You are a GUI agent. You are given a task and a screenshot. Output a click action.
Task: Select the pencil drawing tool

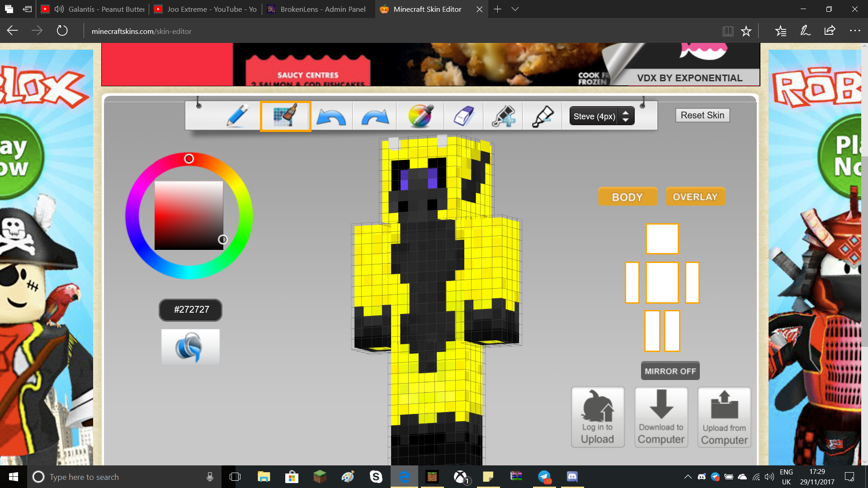coord(237,116)
